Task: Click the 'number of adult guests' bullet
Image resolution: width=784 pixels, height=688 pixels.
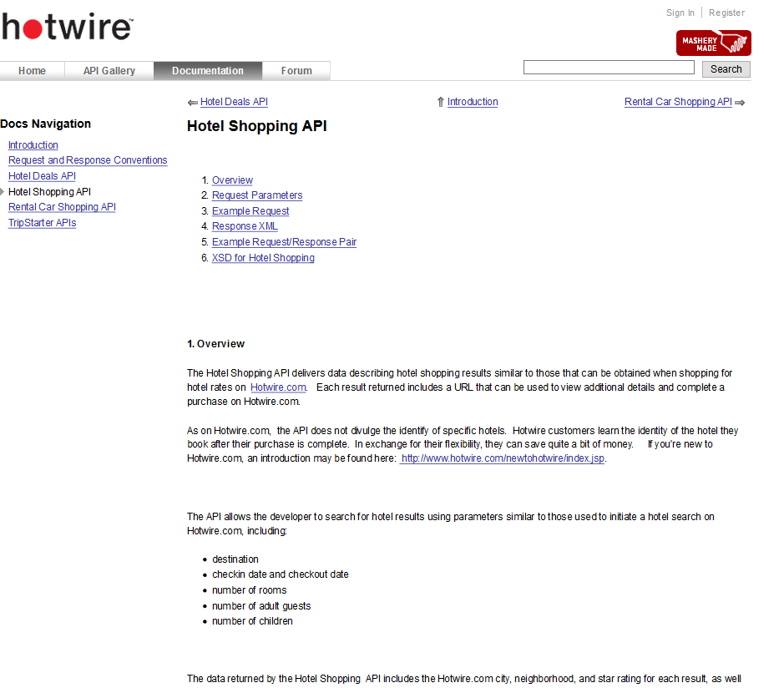Action: 261,606
